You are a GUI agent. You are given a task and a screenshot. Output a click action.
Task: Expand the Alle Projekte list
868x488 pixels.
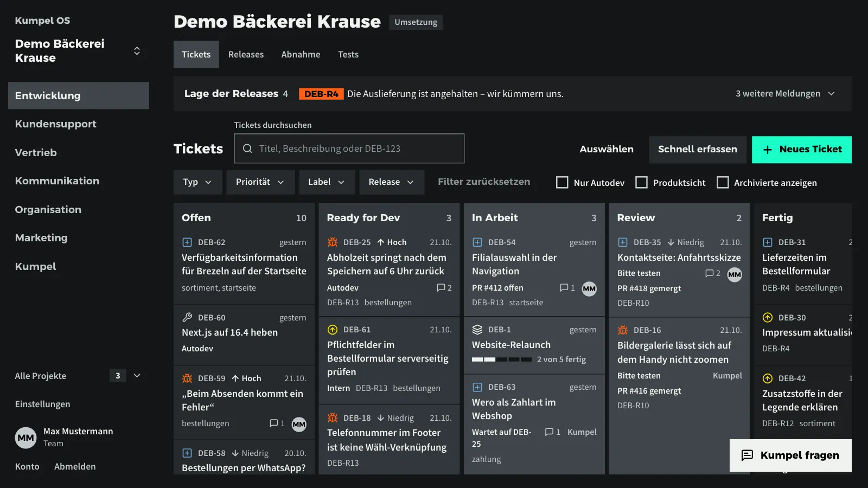pos(137,376)
